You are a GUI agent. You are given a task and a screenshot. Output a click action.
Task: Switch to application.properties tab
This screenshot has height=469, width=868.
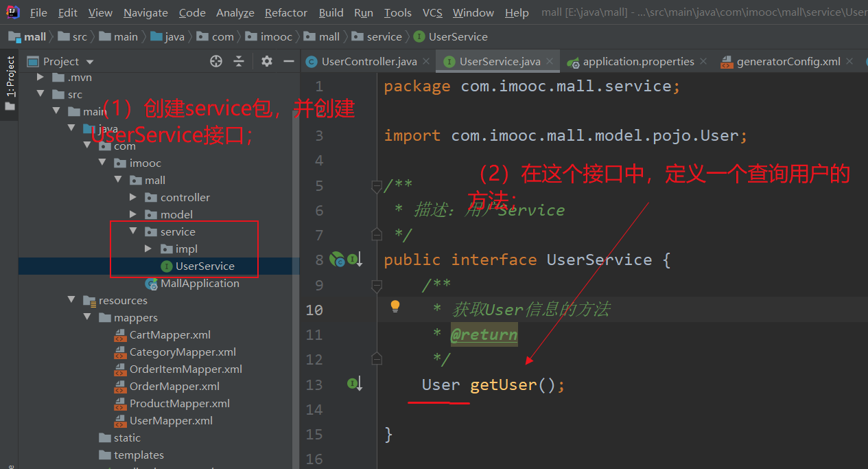click(x=638, y=62)
